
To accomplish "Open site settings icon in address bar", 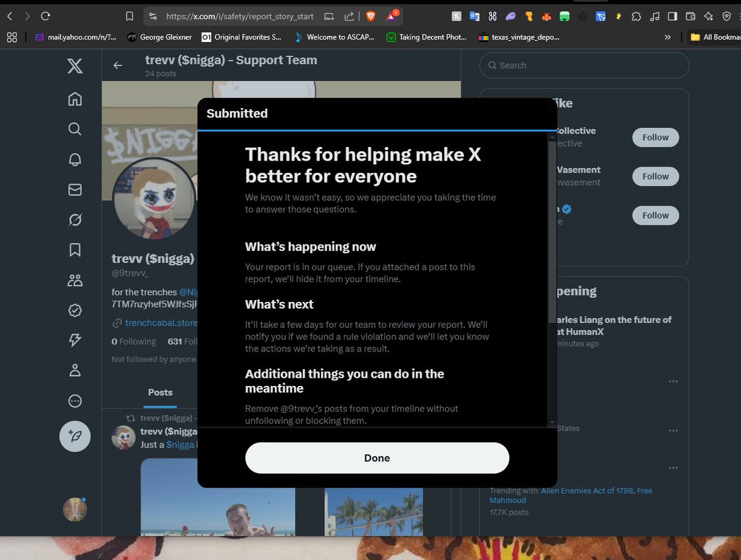I will (153, 16).
